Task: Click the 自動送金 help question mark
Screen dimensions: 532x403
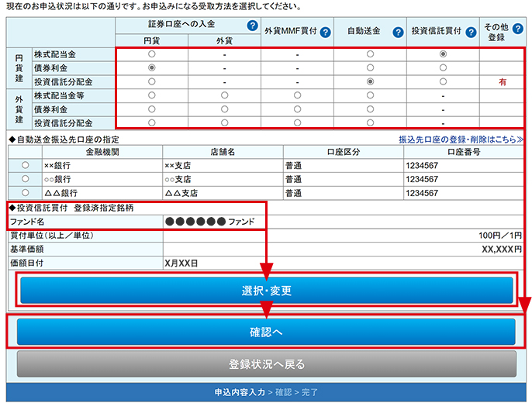Action: [398, 33]
